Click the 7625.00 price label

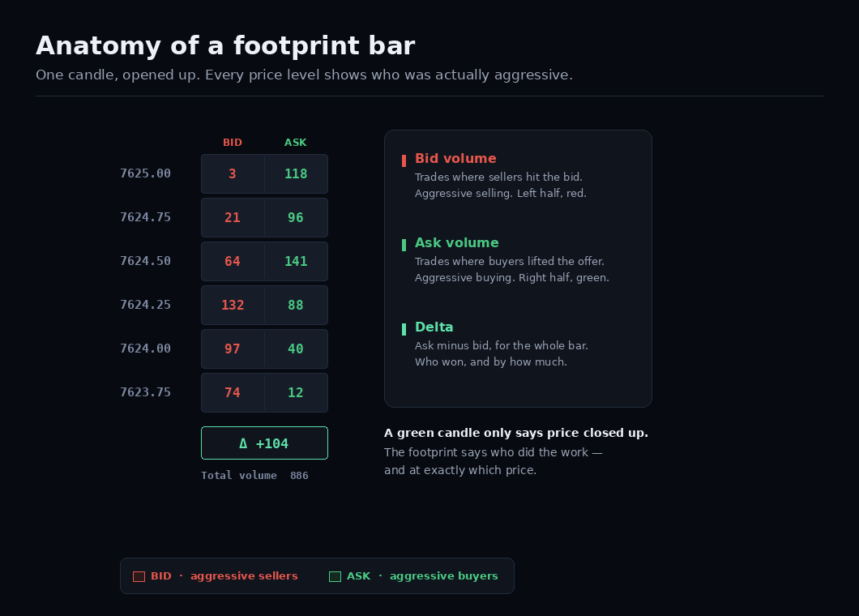point(145,173)
